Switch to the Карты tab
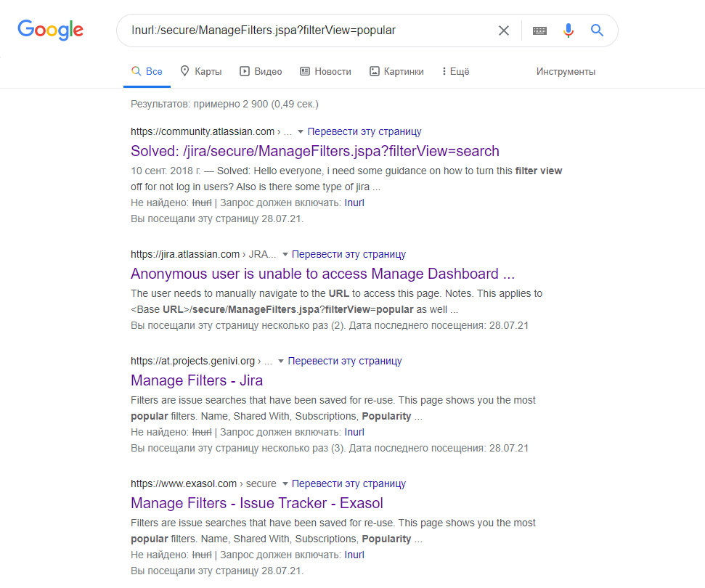705x588 pixels. (x=200, y=71)
